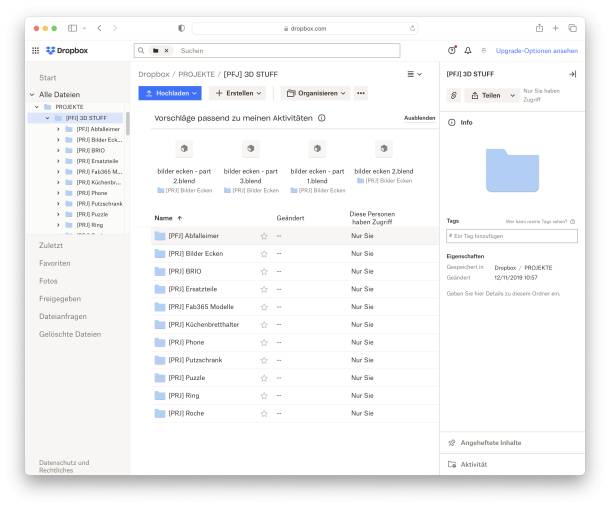Image resolution: width=610 pixels, height=508 pixels.
Task: Hide suggestions with Ausblenden
Action: coord(419,118)
